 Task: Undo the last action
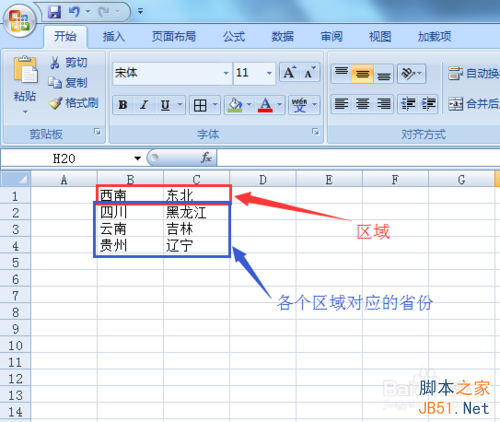[x=74, y=12]
